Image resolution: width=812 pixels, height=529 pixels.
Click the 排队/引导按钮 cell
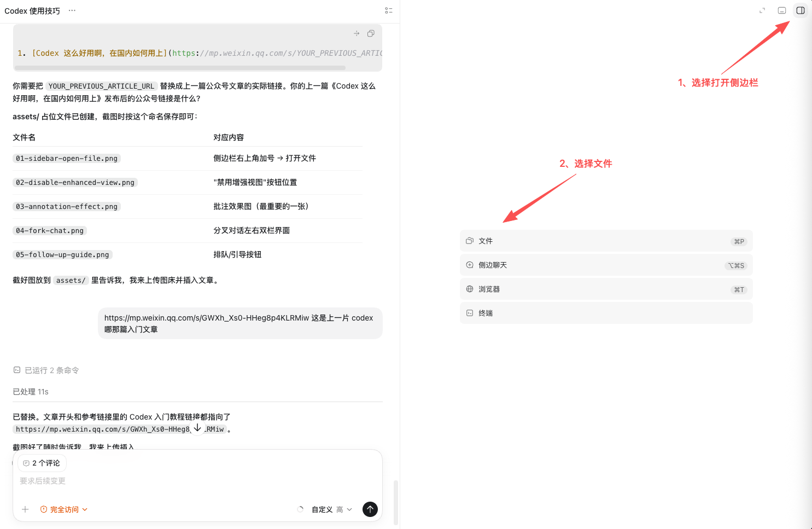click(x=237, y=254)
